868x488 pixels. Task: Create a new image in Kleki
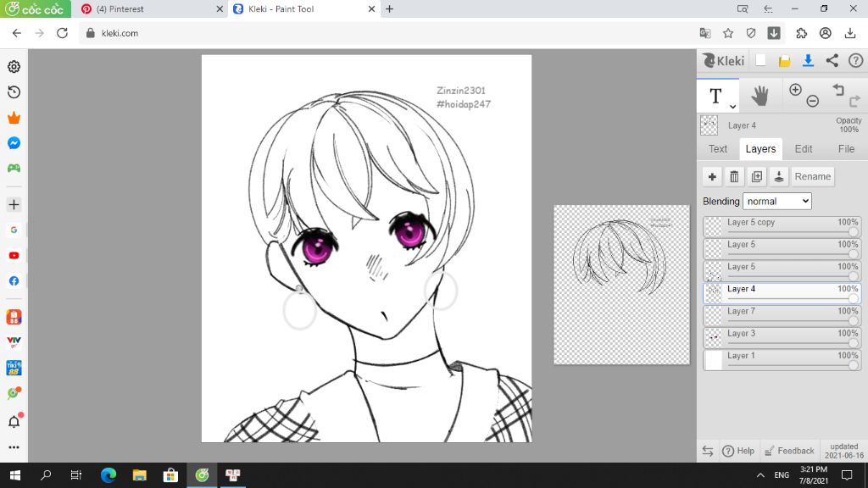pyautogui.click(x=760, y=61)
